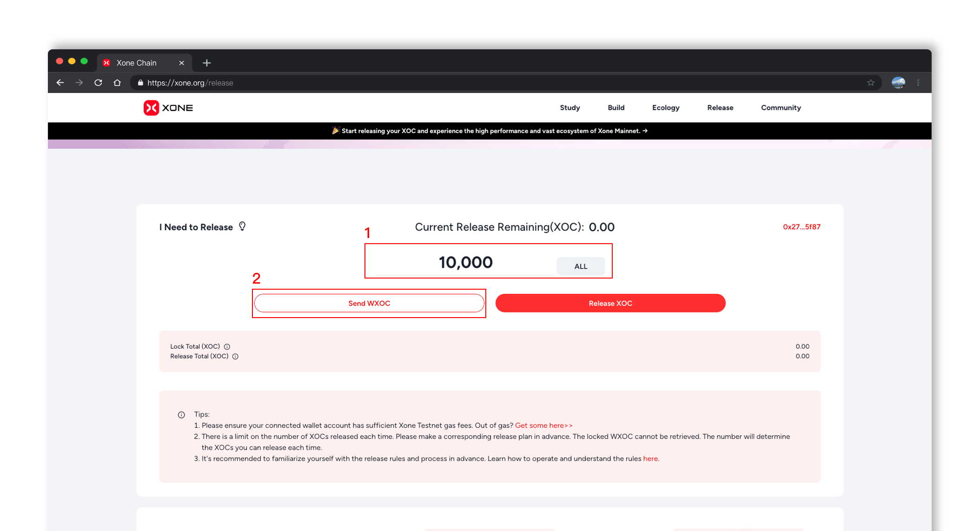980x531 pixels.
Task: Open the Community menu
Action: click(781, 108)
